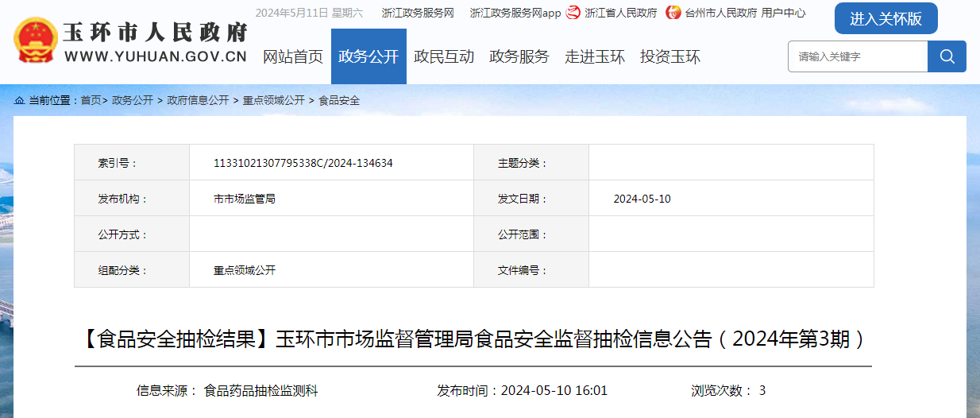Click the 请输入关键字 search field
The width and height of the screenshot is (980, 418).
point(858,56)
